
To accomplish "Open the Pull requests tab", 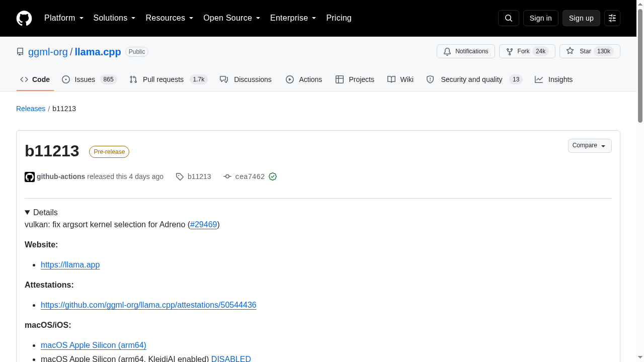I will [169, 79].
